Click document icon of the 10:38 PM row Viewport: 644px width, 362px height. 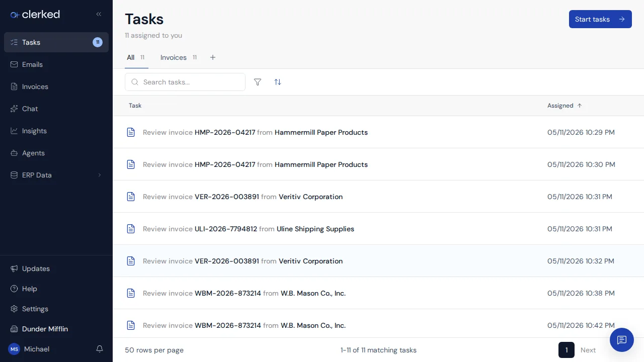point(131,293)
